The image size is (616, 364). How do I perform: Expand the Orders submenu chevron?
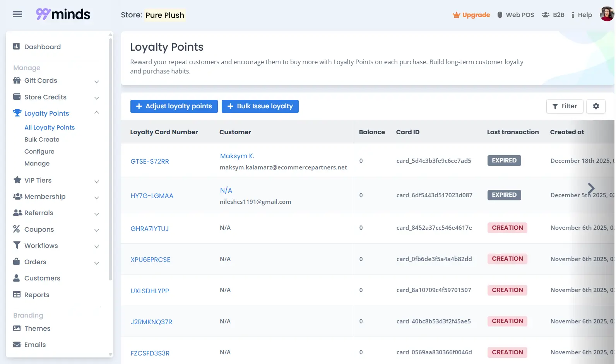(97, 263)
